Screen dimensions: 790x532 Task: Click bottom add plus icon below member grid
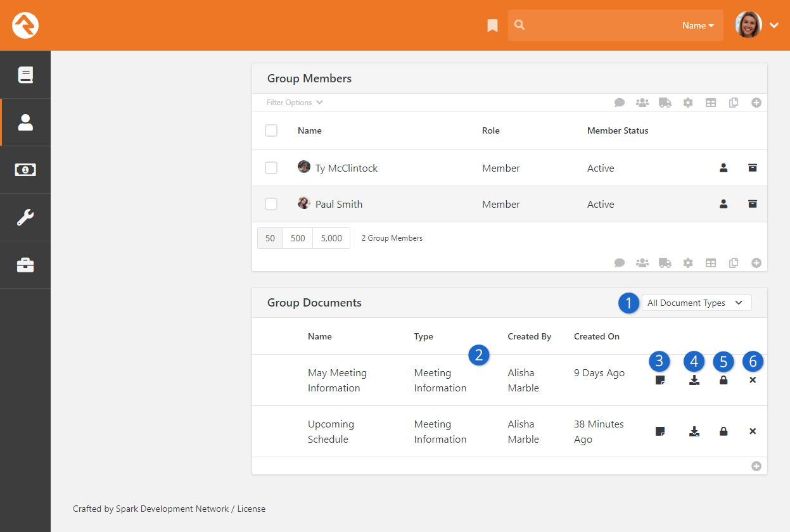click(x=756, y=263)
